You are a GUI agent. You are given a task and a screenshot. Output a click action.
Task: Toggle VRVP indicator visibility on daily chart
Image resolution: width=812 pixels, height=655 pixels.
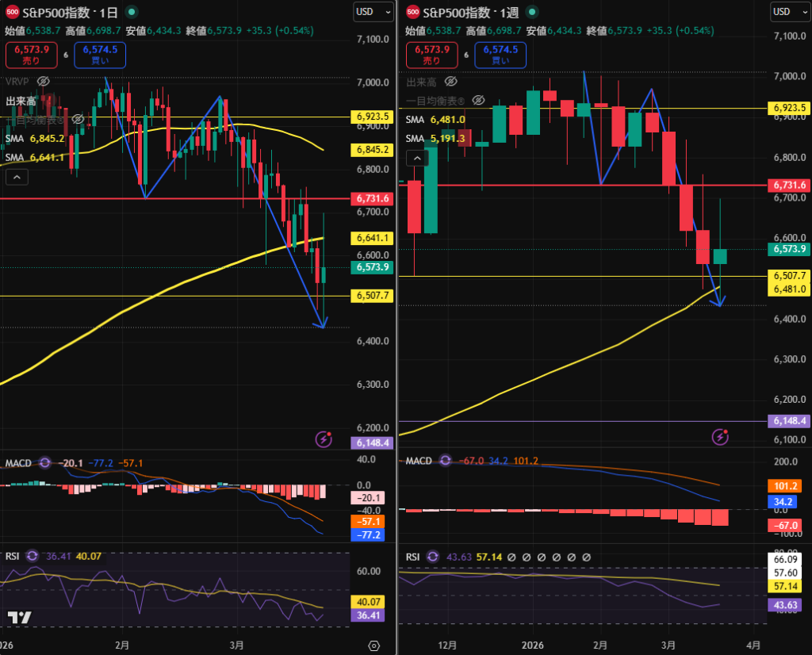[44, 81]
